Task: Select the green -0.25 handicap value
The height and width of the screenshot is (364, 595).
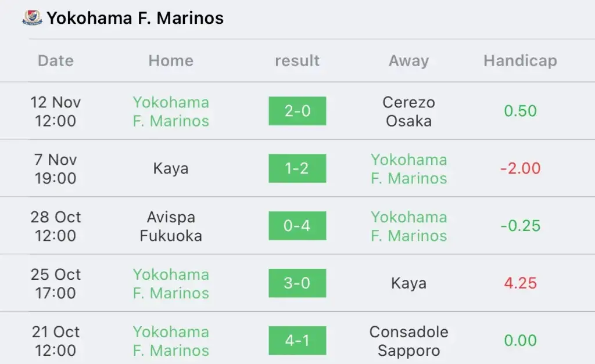Action: tap(520, 226)
